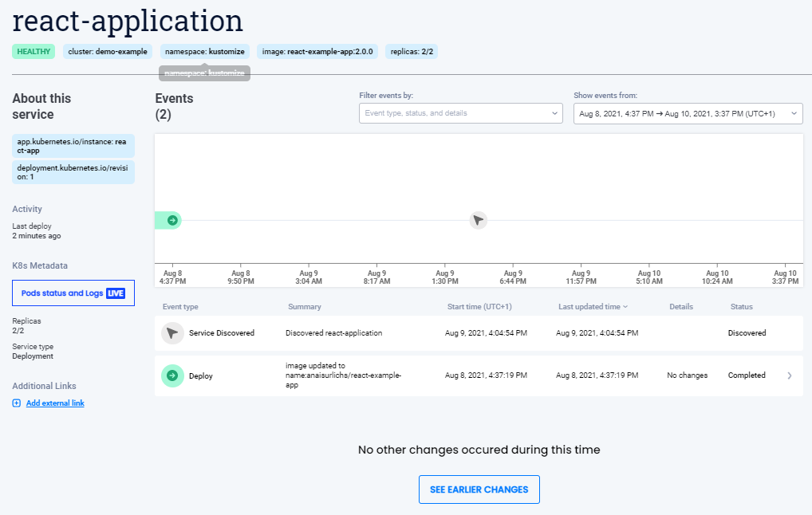Click the Summary column header
The image size is (812, 515).
305,307
